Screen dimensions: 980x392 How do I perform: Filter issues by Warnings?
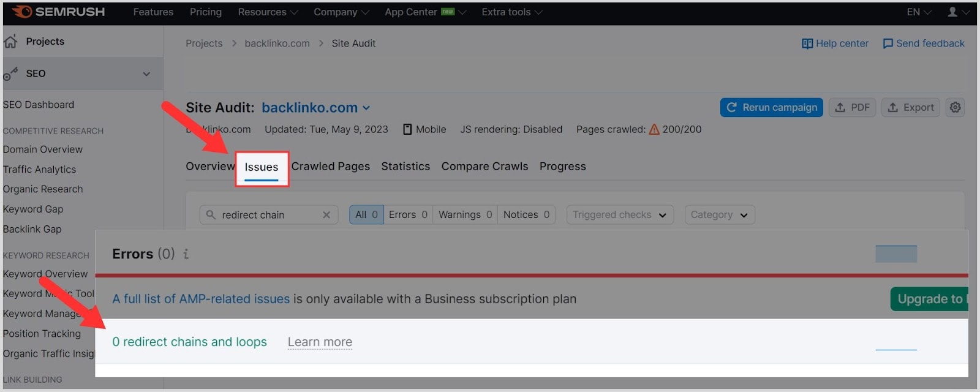tap(465, 215)
